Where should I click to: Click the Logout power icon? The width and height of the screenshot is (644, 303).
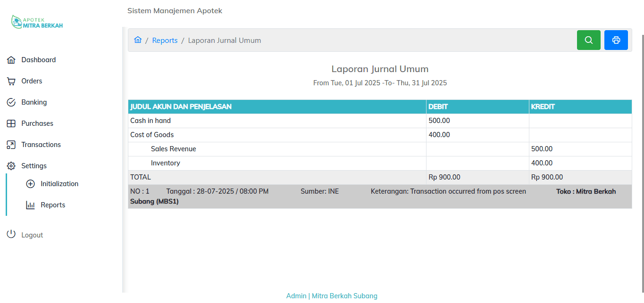pos(11,235)
